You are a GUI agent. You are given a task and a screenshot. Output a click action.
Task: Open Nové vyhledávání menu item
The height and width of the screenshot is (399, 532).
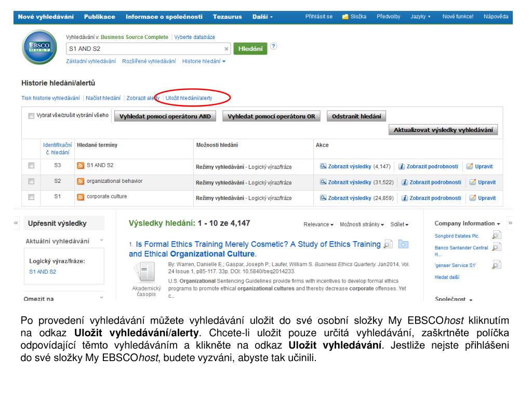tap(46, 17)
